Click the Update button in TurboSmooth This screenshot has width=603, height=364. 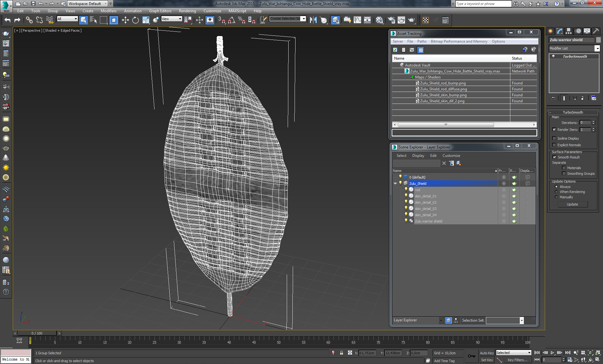pos(573,204)
